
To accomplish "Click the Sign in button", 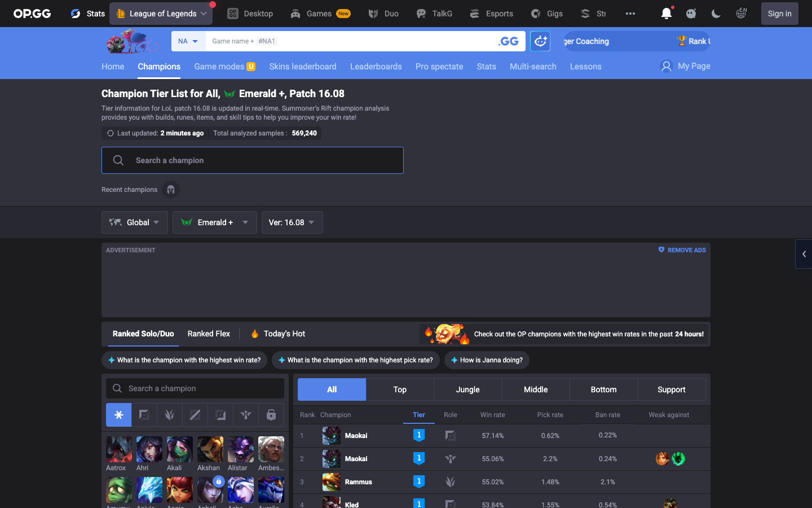I will pos(779,14).
